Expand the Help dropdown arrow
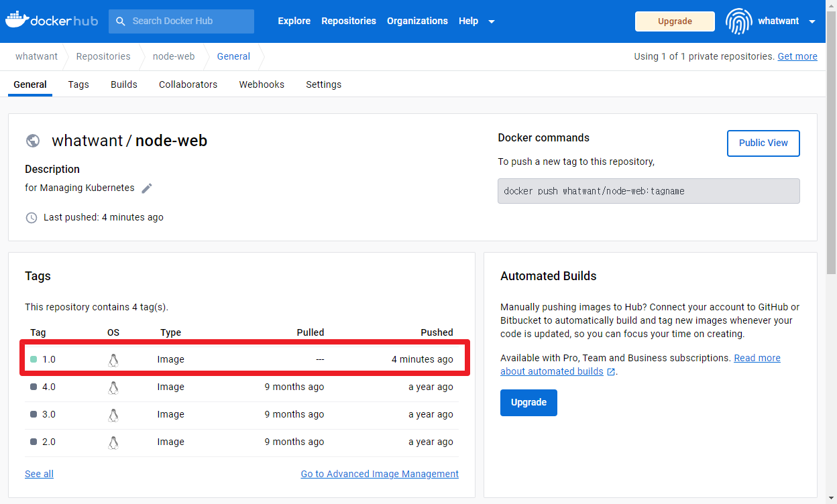 pos(492,21)
